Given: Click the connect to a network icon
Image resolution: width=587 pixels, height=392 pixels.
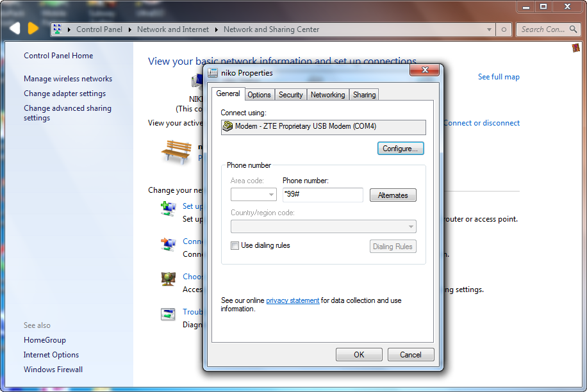Looking at the screenshot, I should click(x=168, y=244).
